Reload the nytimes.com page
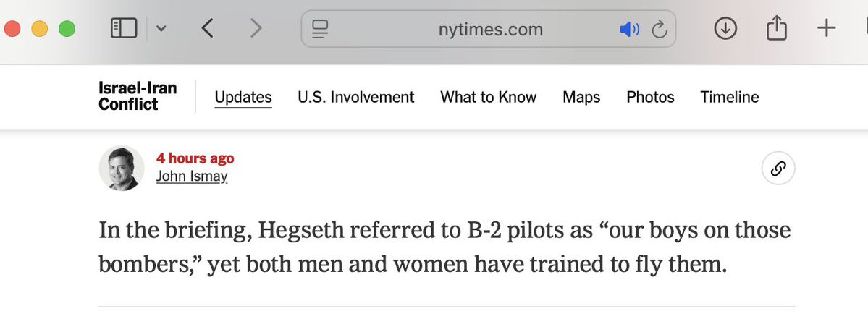Image resolution: width=868 pixels, height=332 pixels. pos(660,30)
